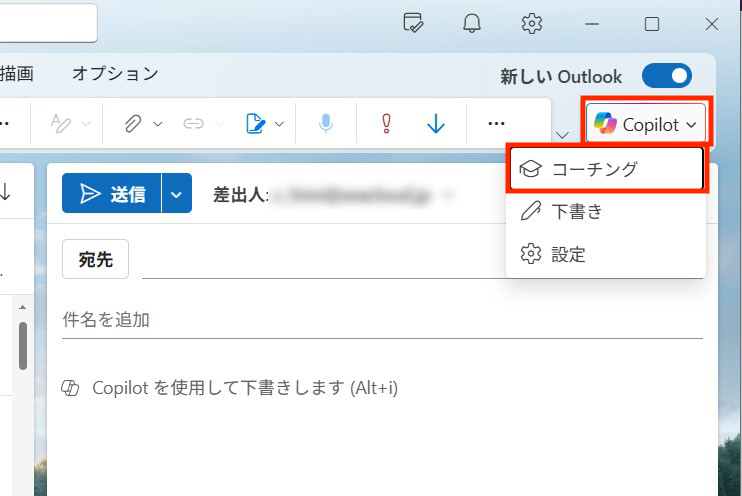Viewport: 742px width, 496px height.
Task: Click the search box at top left
Action: click(x=47, y=22)
